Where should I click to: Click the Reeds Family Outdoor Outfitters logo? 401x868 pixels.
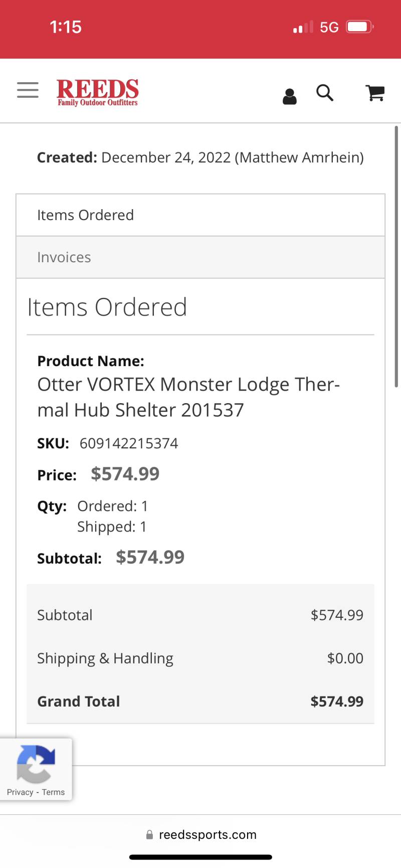98,92
